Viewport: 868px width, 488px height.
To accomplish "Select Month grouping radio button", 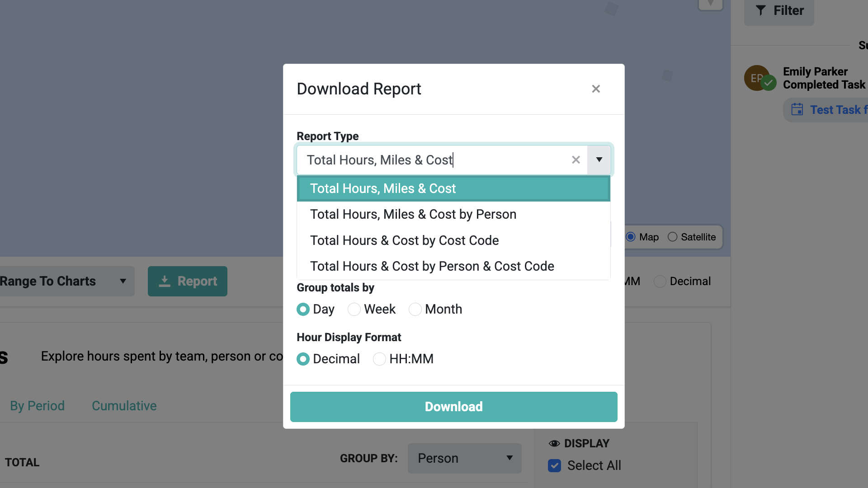I will coord(415,309).
